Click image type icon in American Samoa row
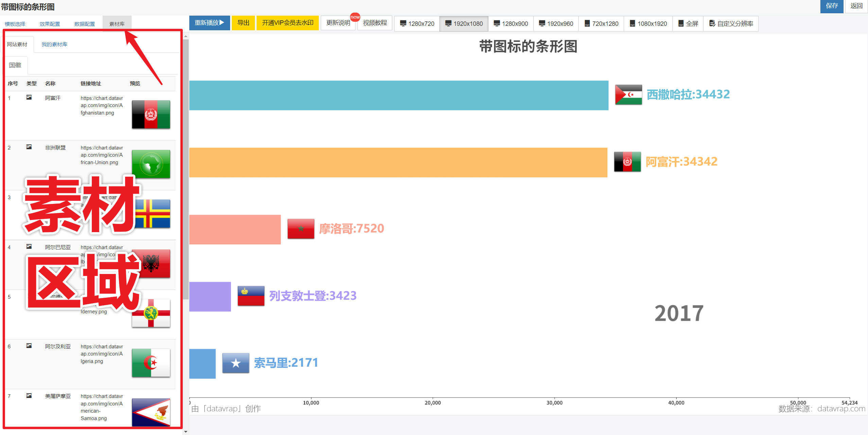This screenshot has height=435, width=868. click(x=29, y=396)
